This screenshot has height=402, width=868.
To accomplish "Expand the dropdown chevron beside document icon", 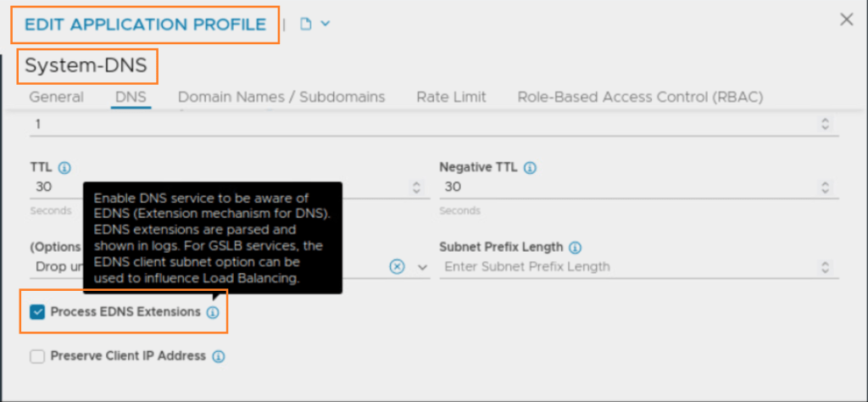I will (325, 24).
